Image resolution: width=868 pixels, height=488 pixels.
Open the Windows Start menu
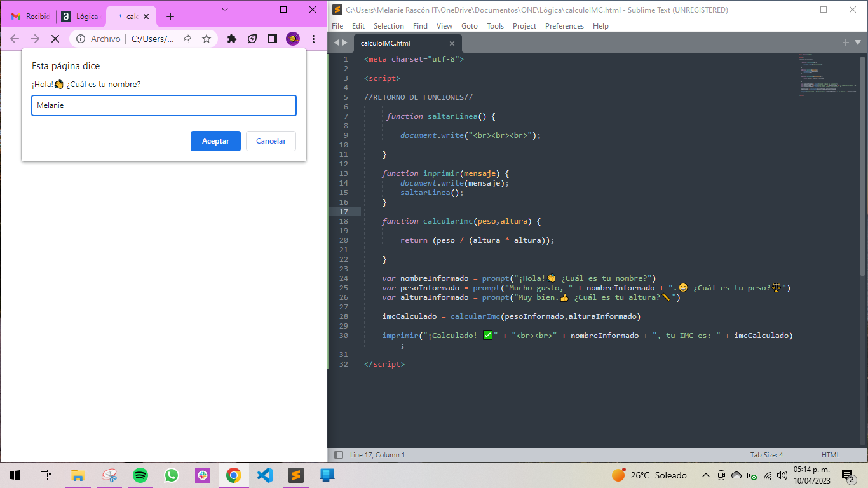[15, 475]
